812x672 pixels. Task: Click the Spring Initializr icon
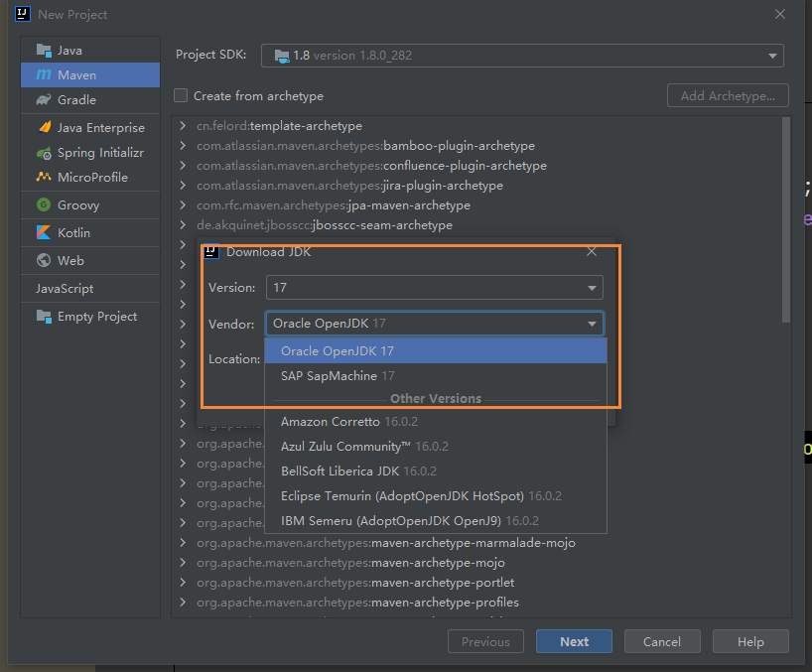(x=43, y=154)
